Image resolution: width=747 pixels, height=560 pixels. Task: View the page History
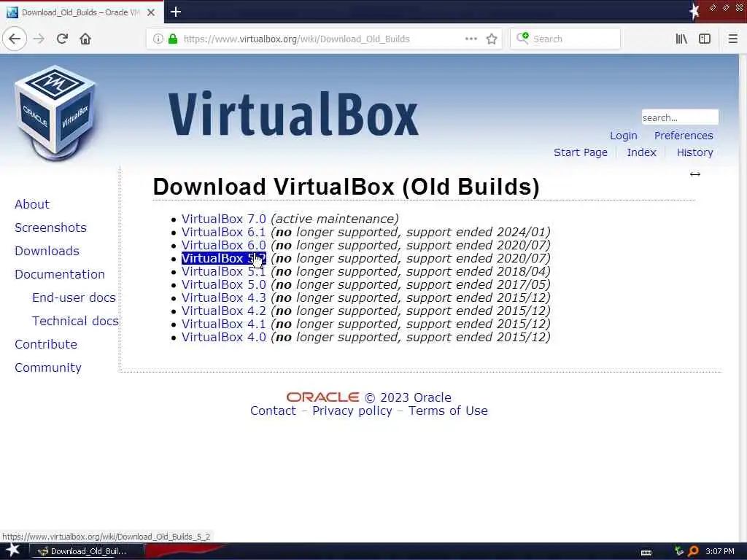tap(694, 152)
